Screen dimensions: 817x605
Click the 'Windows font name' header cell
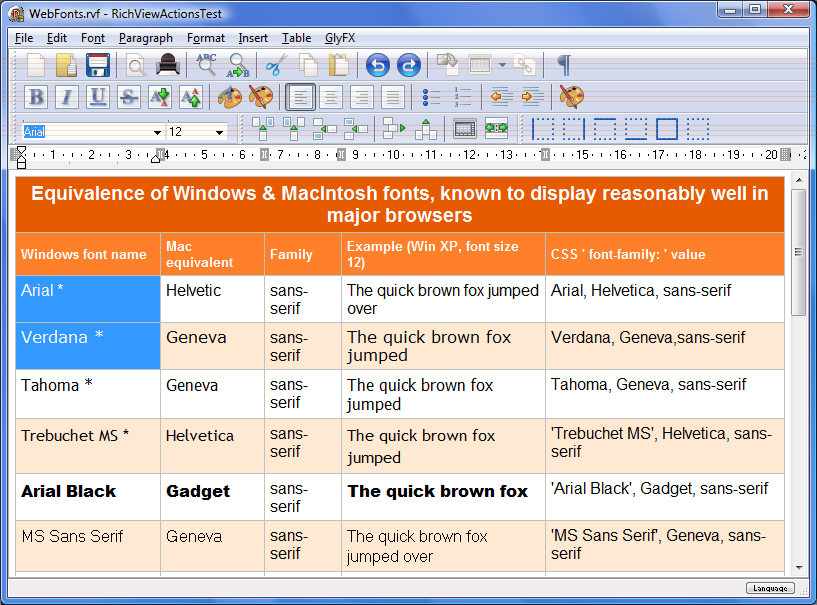(88, 254)
